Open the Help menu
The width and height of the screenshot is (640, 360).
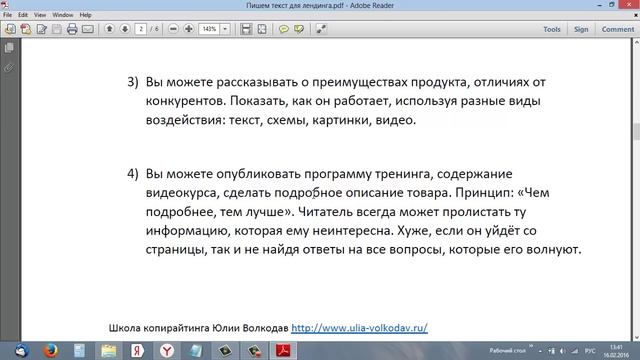click(85, 15)
